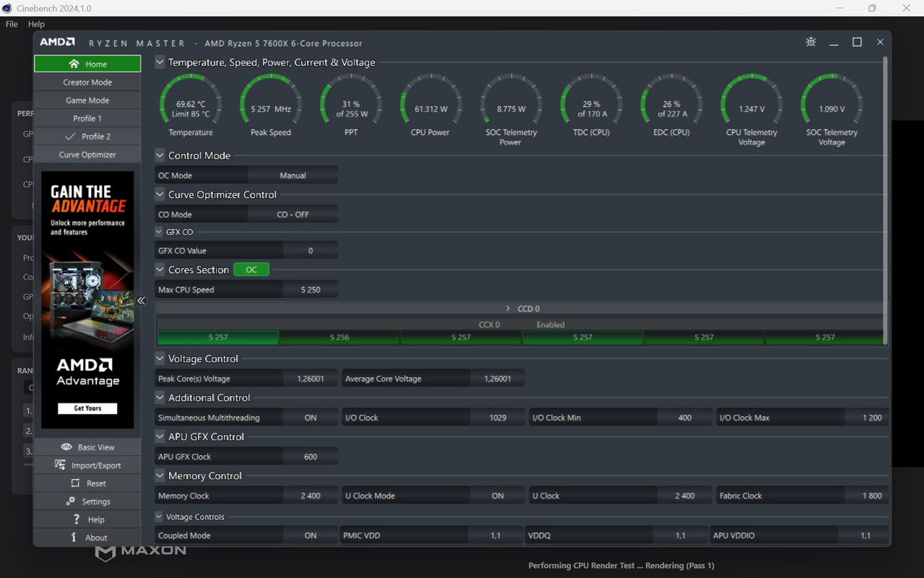Select the Profile 1 tab

coord(87,118)
